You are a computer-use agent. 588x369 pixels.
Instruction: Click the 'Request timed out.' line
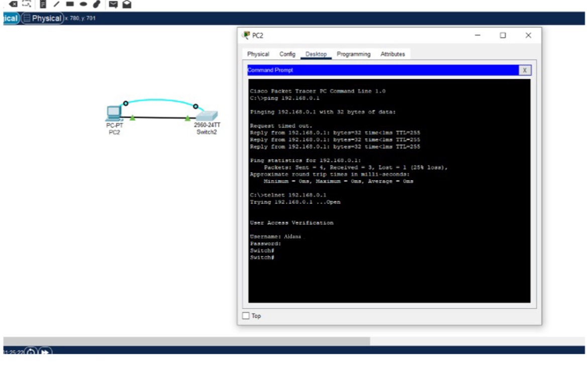tap(281, 126)
